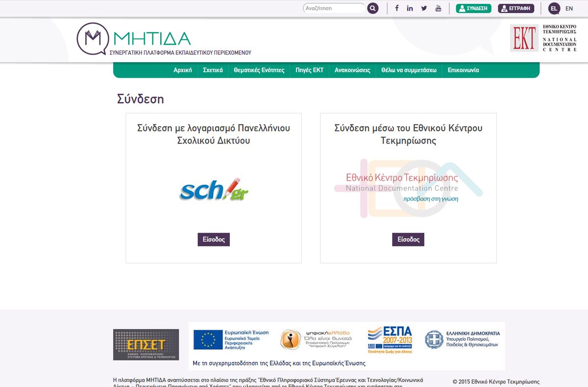Type in the Αναζήτηση search field
The width and height of the screenshot is (588, 387).
tap(333, 8)
